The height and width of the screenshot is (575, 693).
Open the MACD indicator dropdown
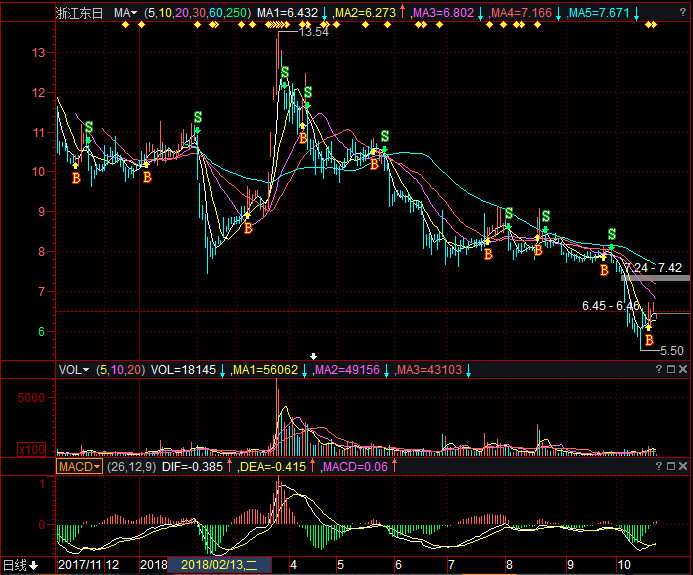(79, 467)
